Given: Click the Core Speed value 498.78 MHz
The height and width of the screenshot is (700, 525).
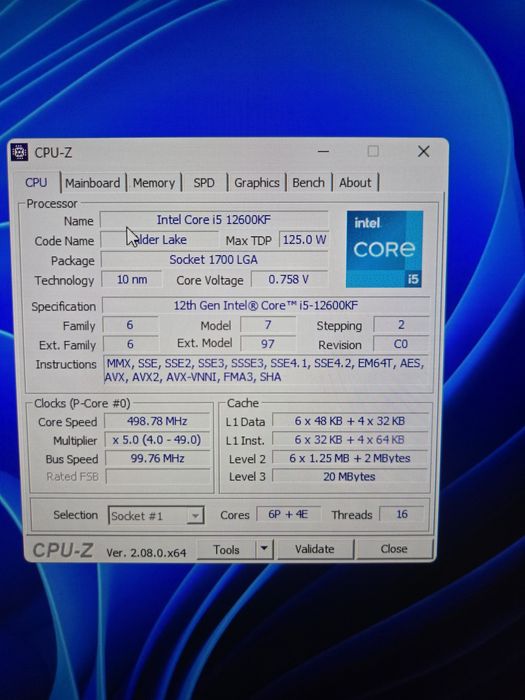Looking at the screenshot, I should 157,421.
